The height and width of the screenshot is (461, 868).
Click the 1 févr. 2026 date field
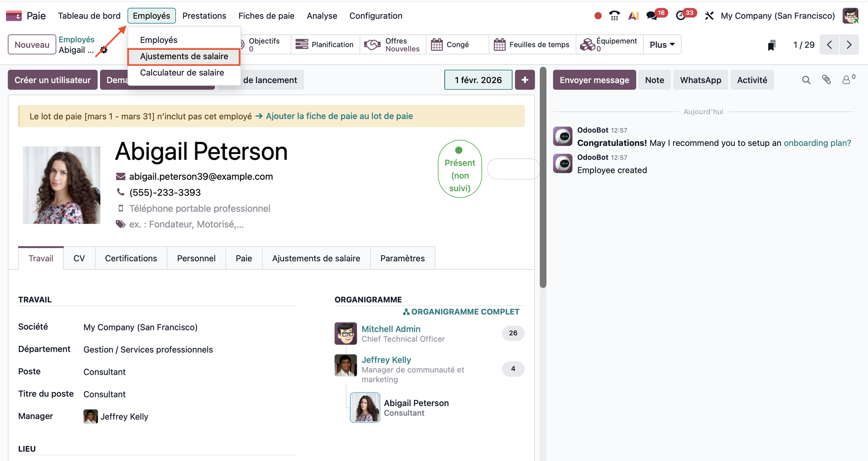478,80
